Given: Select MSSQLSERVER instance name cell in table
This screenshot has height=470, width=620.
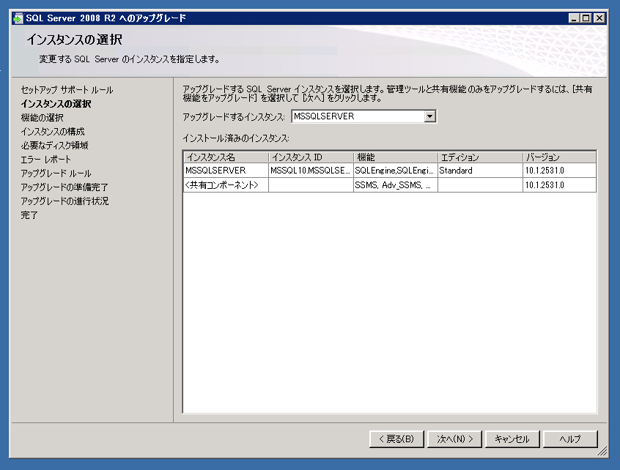Looking at the screenshot, I should point(226,170).
